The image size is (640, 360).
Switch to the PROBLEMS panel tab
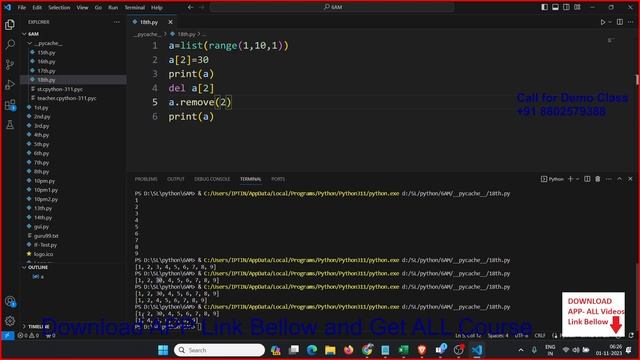[x=146, y=179]
